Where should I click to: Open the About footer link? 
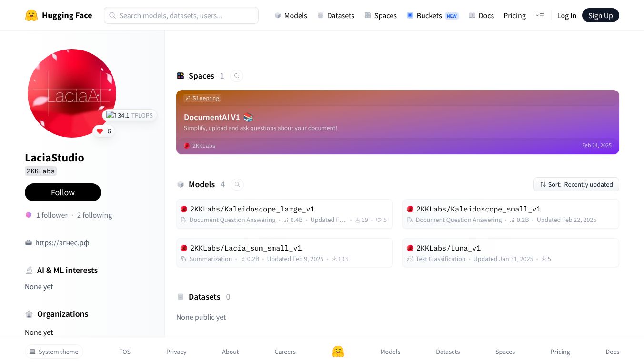coord(230,352)
